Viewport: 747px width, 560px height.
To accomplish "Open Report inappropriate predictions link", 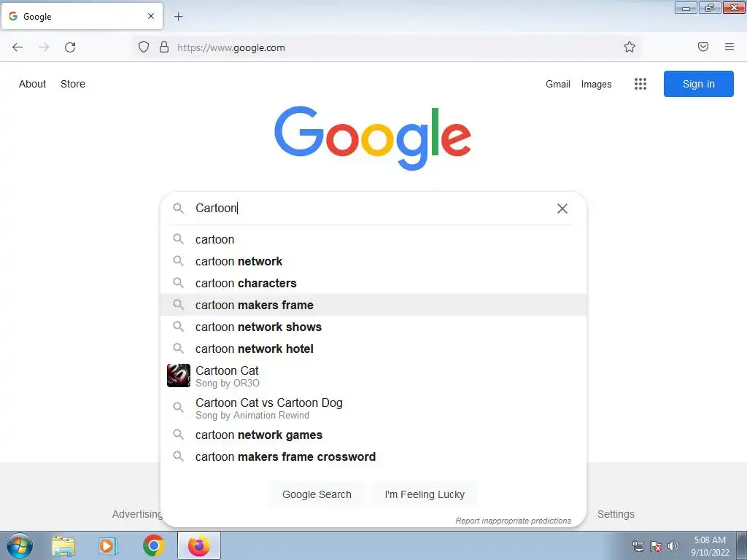I will click(x=513, y=521).
